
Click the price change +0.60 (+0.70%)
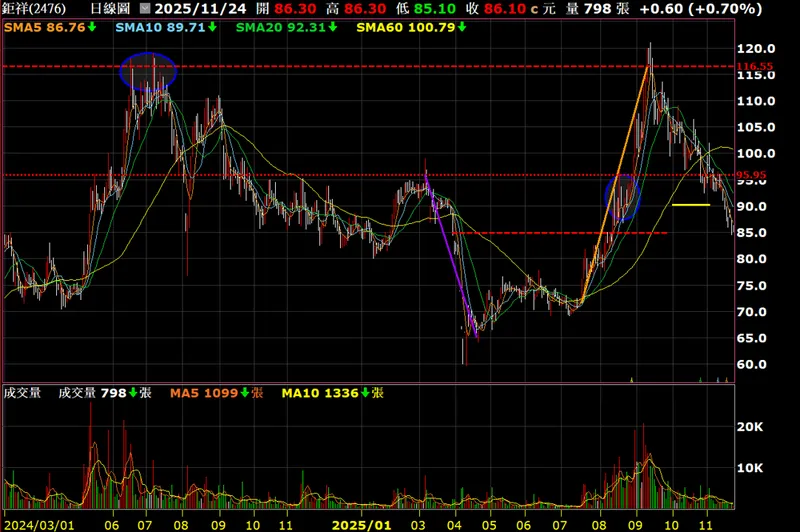coord(701,9)
